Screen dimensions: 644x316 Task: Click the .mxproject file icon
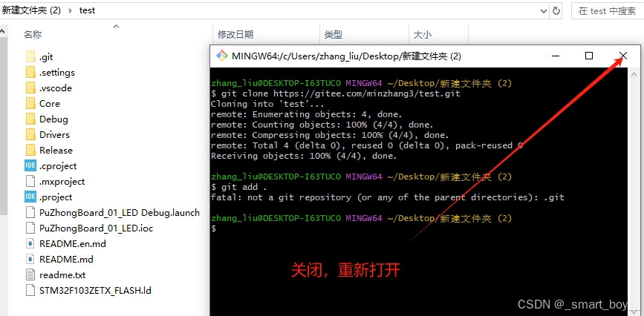click(x=30, y=182)
